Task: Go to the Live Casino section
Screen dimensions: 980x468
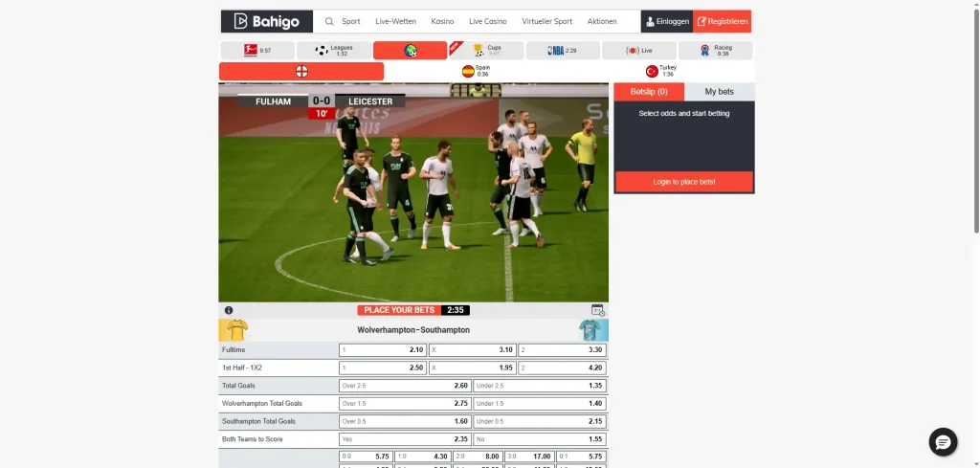Action: 488,21
